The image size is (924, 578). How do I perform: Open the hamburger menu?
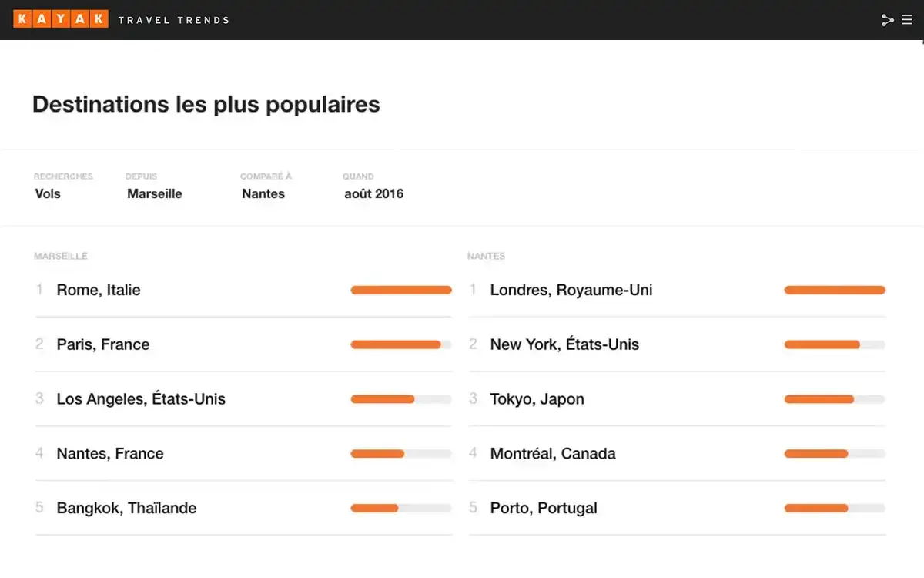(907, 20)
